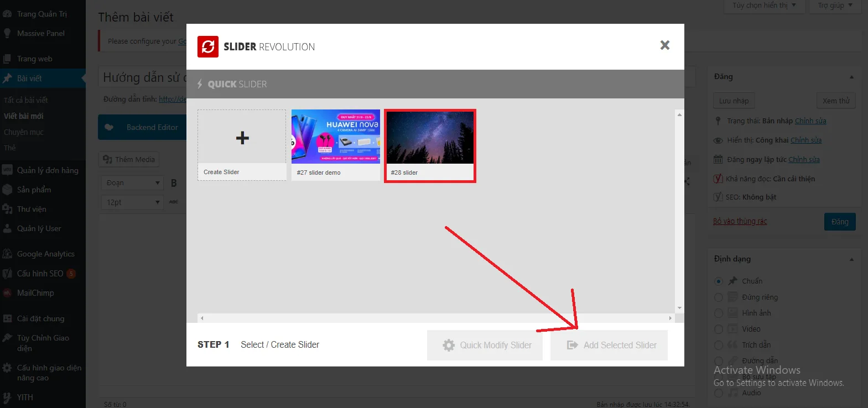Click the YITH sidebar icon
The width and height of the screenshot is (868, 408).
(x=7, y=397)
